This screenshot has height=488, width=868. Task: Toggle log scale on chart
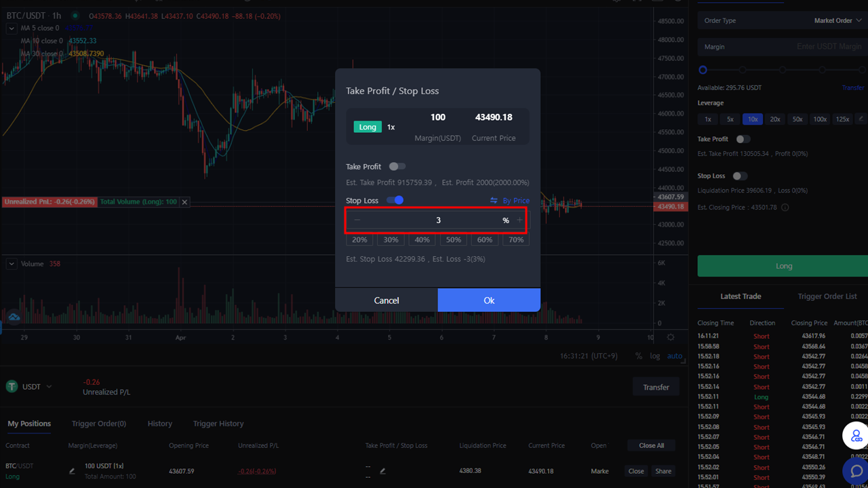tap(655, 356)
